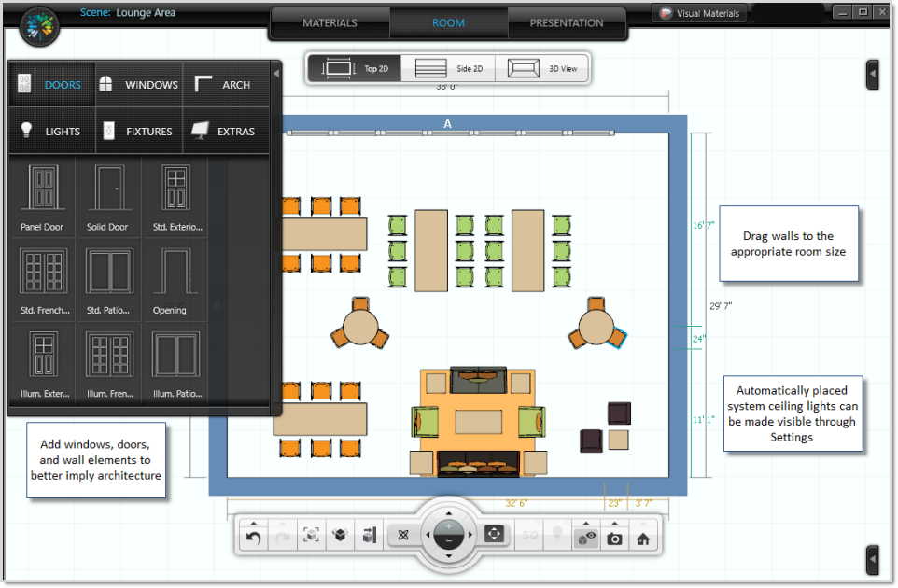This screenshot has width=898, height=588.
Task: Click the undo arrow in bottom toolbar
Action: click(x=253, y=537)
